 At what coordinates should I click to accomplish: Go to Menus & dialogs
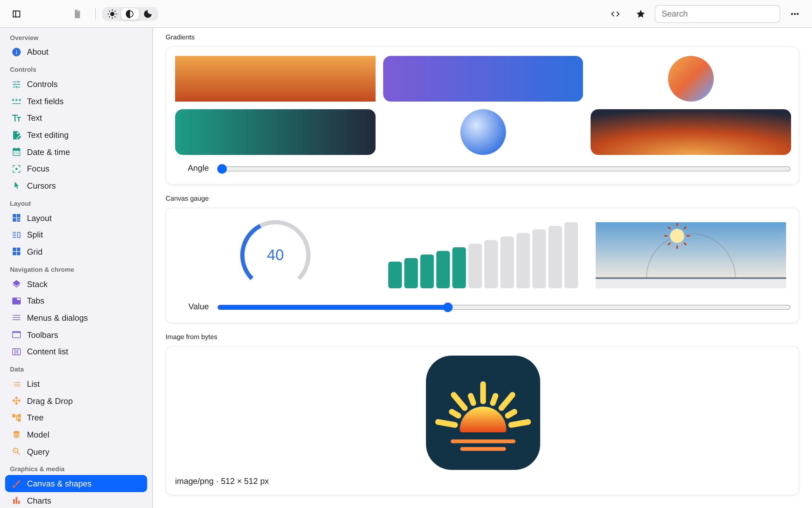76,318
